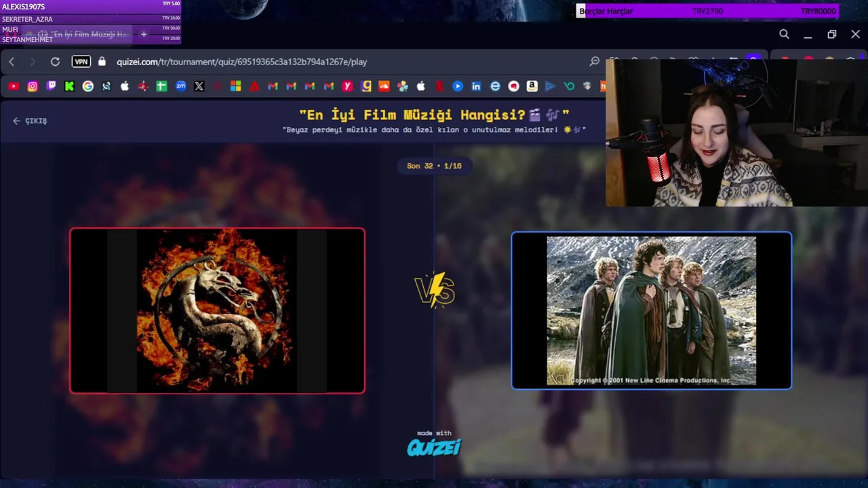
Task: Open a new browser tab
Action: point(143,34)
